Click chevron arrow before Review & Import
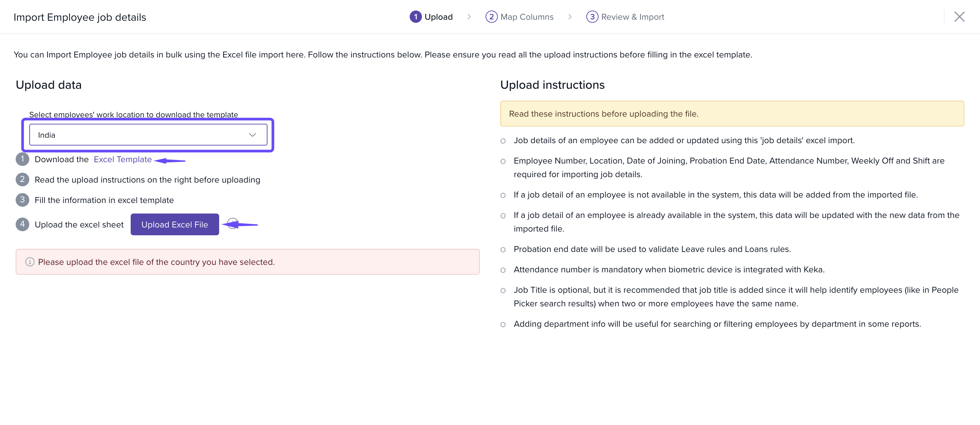Image resolution: width=980 pixels, height=425 pixels. coord(570,17)
